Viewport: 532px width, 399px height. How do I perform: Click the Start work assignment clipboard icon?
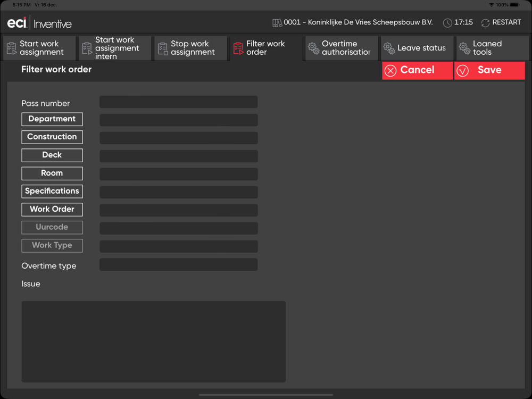[x=12, y=48]
